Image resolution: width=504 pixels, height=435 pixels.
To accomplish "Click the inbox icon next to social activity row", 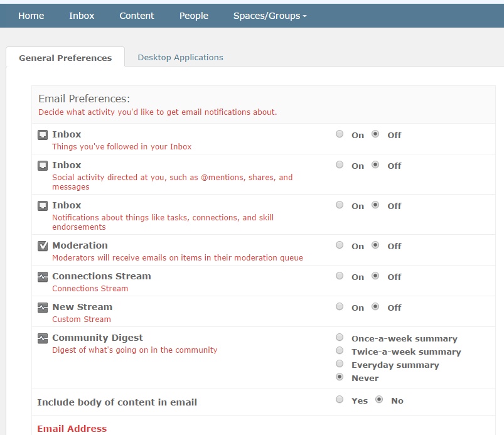I will click(x=43, y=166).
